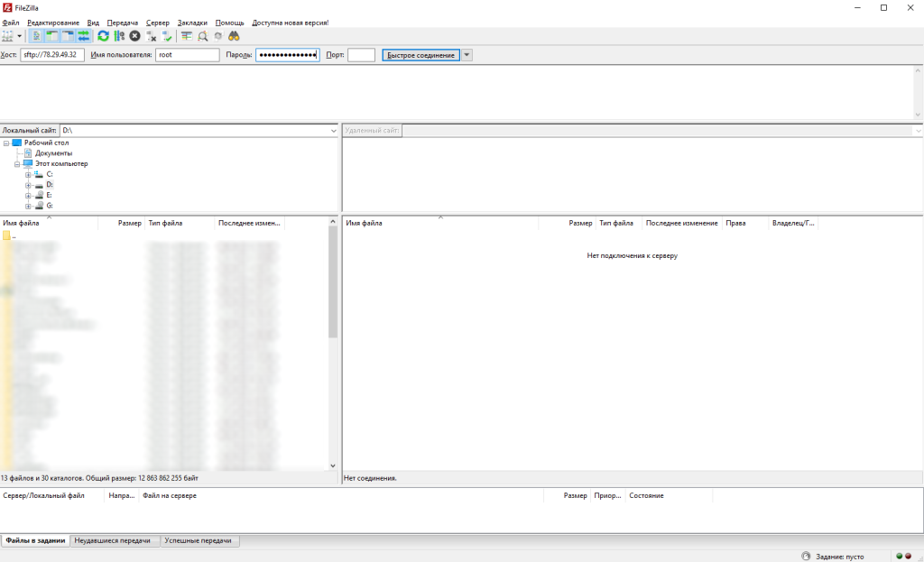Click the queue status icon near Задание: пусто
This screenshot has width=924, height=562.
(806, 556)
